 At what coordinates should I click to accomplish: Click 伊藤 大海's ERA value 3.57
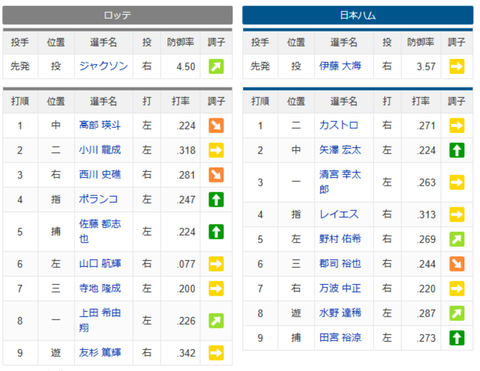(426, 67)
